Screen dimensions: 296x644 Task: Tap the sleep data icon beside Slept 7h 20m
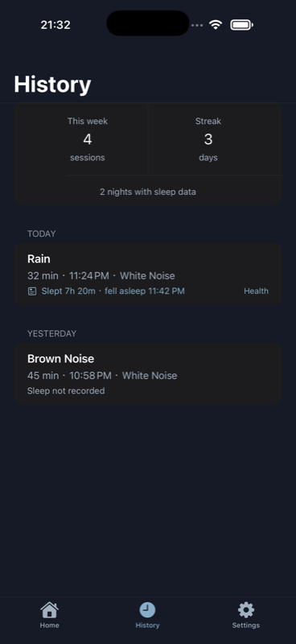32,291
